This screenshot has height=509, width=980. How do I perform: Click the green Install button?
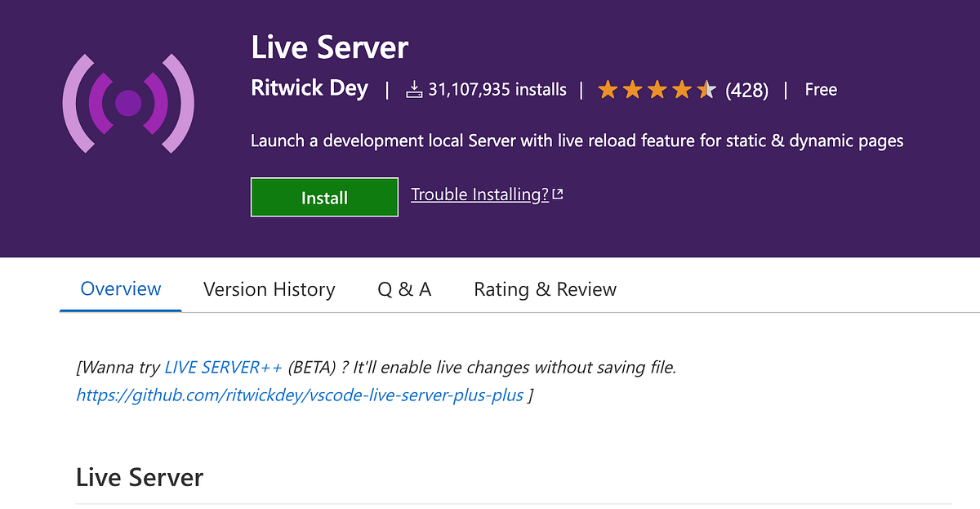324,197
